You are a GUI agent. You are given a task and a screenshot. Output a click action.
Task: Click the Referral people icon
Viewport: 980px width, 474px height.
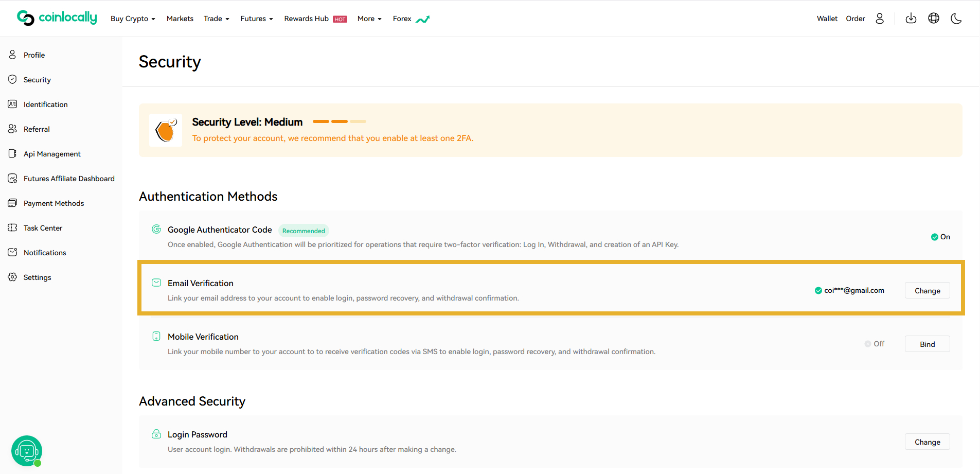point(12,129)
